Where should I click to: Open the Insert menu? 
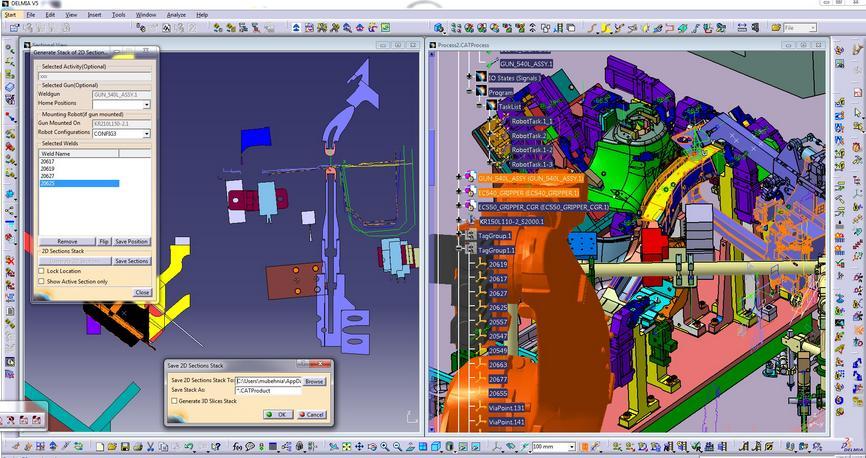pyautogui.click(x=94, y=15)
